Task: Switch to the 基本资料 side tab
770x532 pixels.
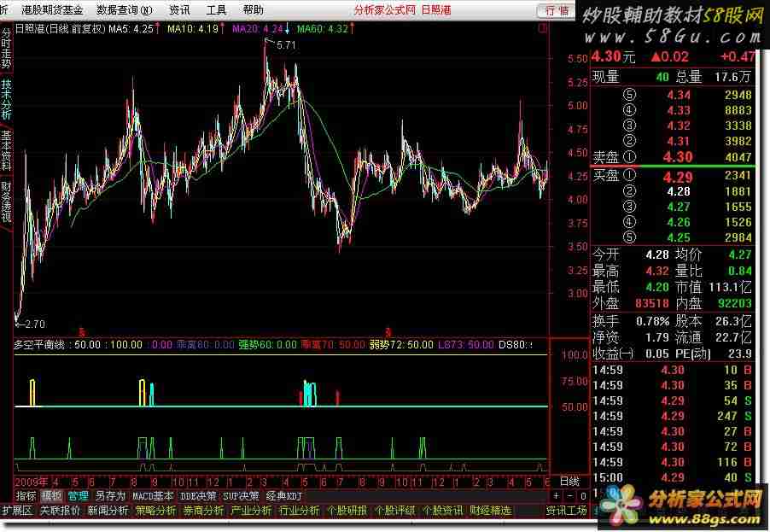Action: 6,151
